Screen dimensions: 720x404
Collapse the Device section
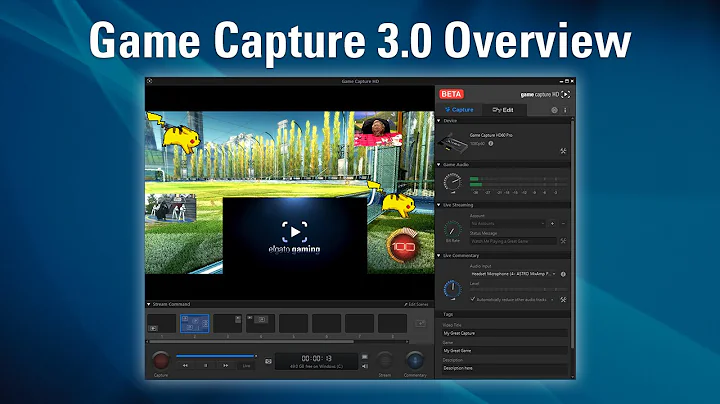439,121
